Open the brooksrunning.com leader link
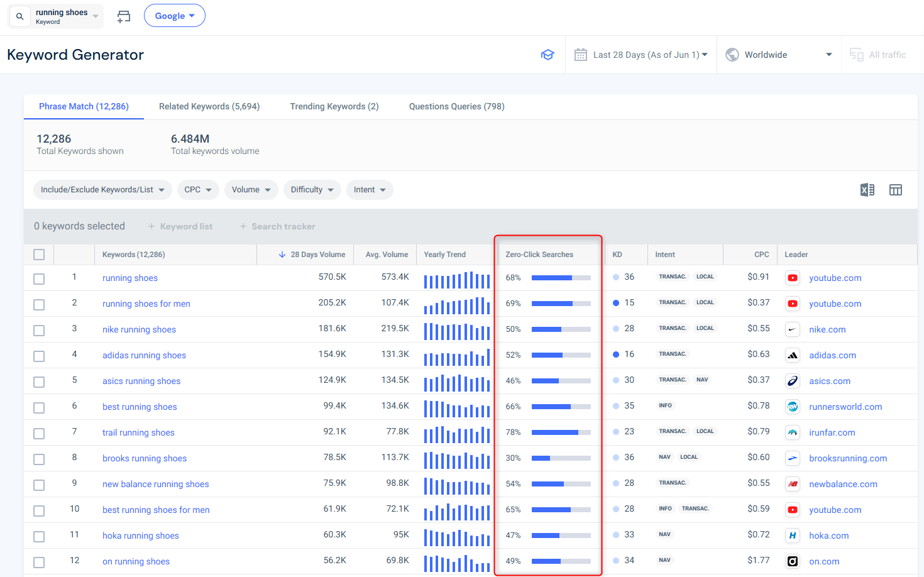924x577 pixels. tap(848, 458)
